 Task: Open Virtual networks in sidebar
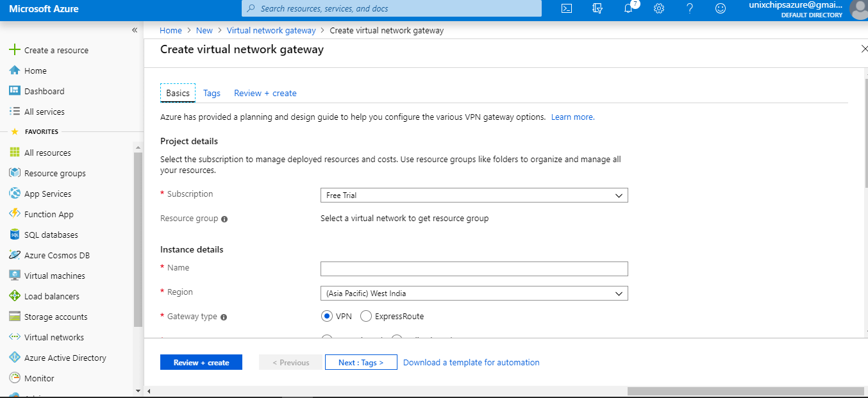click(x=54, y=337)
